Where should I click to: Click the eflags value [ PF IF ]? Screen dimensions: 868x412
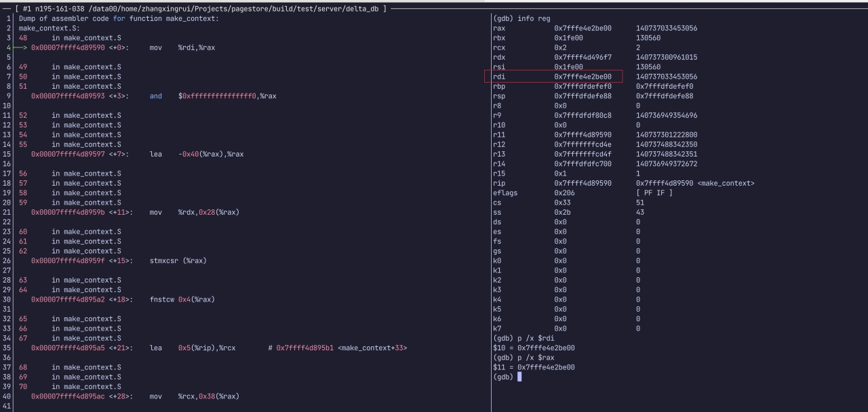click(654, 193)
